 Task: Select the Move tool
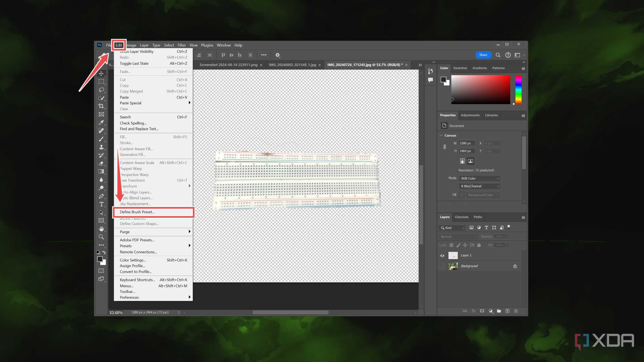pos(101,74)
